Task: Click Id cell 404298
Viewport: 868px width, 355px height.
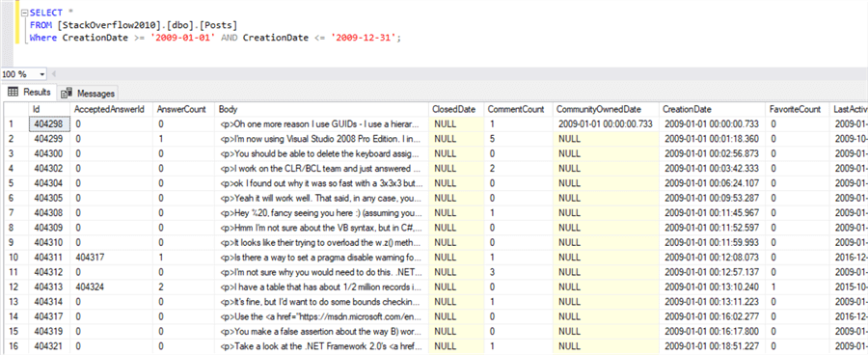Action: pos(49,123)
